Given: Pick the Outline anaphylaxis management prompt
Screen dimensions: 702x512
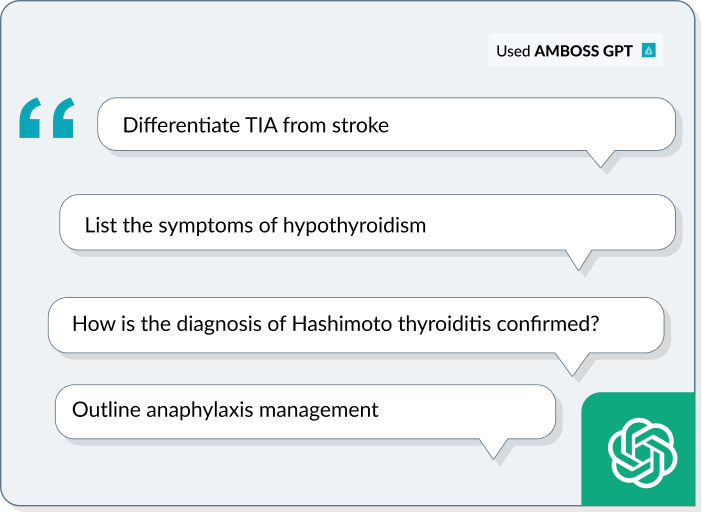Looking at the screenshot, I should pyautogui.click(x=305, y=411).
